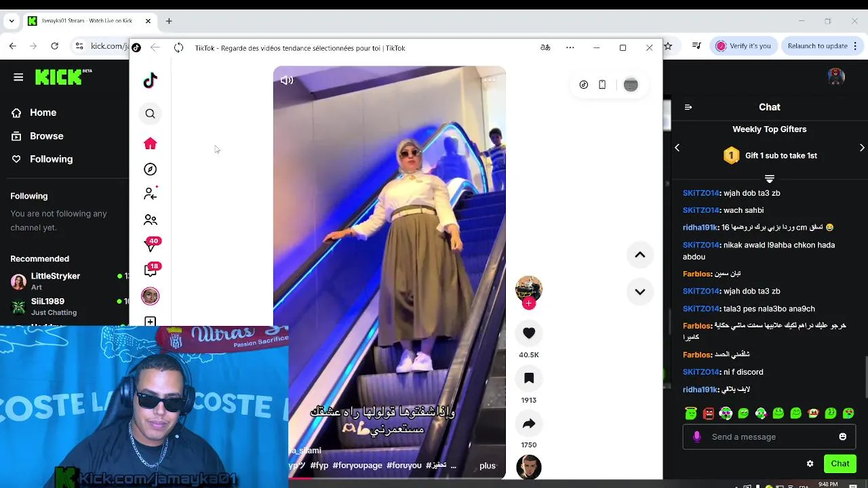Open Kick Following page
This screenshot has height=488, width=868.
(x=51, y=159)
